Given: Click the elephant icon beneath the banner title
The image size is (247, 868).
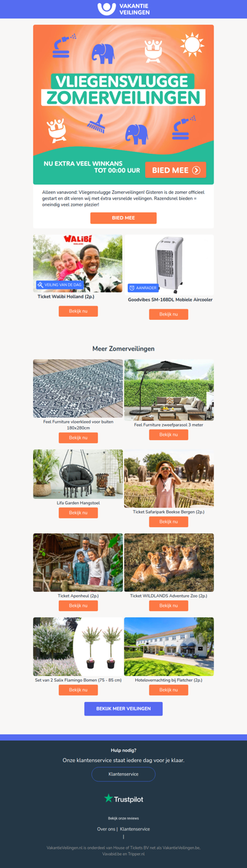Looking at the screenshot, I should [136, 133].
